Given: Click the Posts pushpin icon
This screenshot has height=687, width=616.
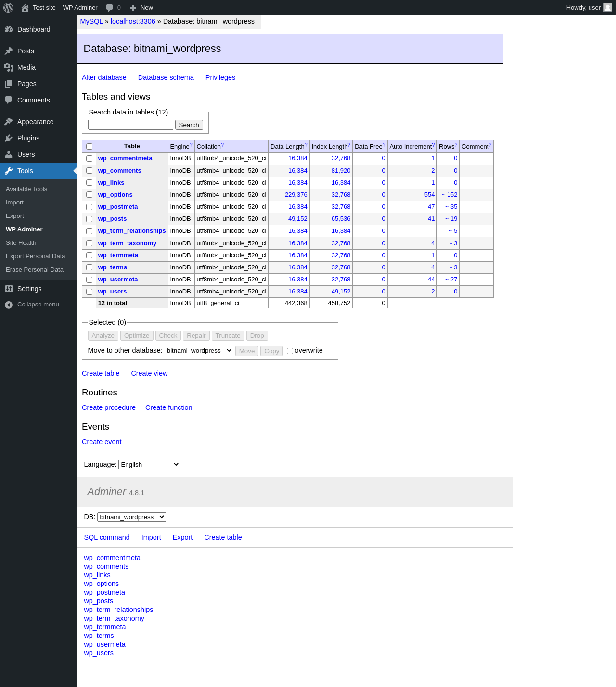Looking at the screenshot, I should 9,51.
